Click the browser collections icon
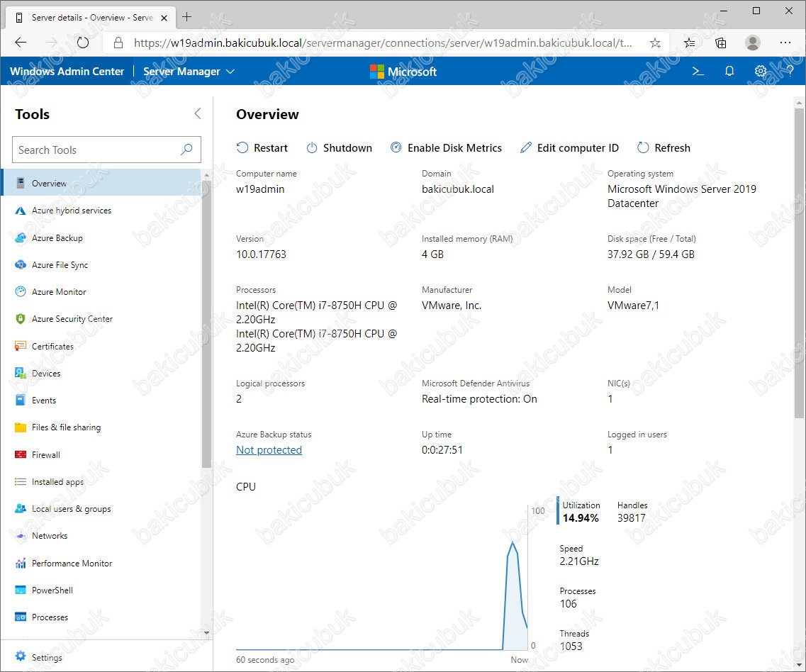 click(x=721, y=43)
